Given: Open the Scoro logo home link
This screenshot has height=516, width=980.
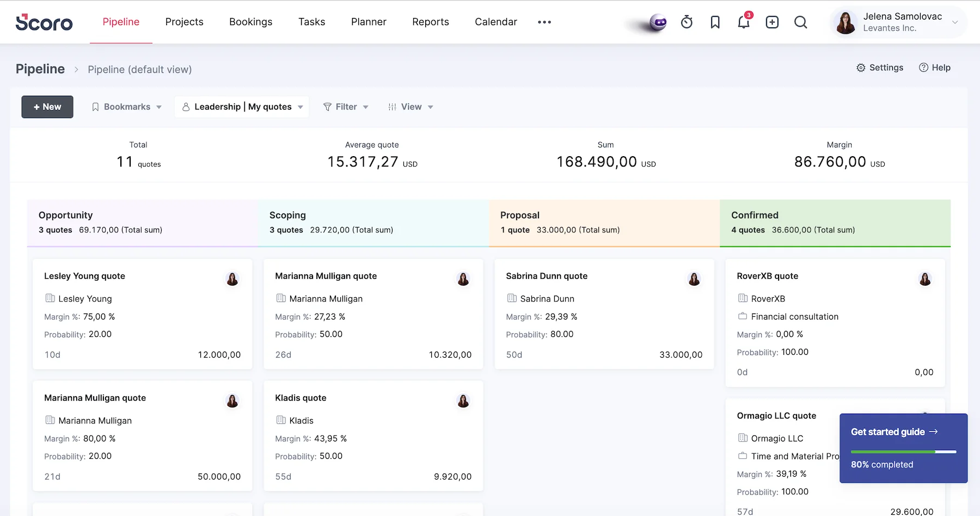Looking at the screenshot, I should pos(44,22).
